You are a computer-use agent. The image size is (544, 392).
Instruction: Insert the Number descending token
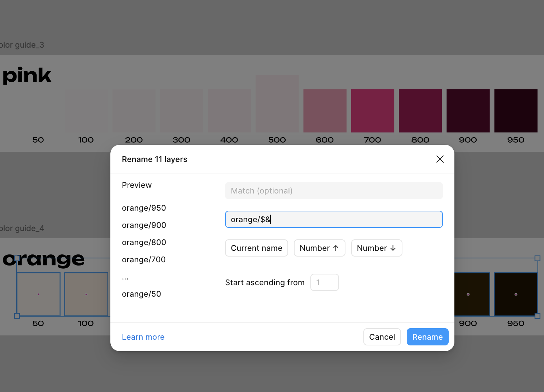[x=376, y=248]
